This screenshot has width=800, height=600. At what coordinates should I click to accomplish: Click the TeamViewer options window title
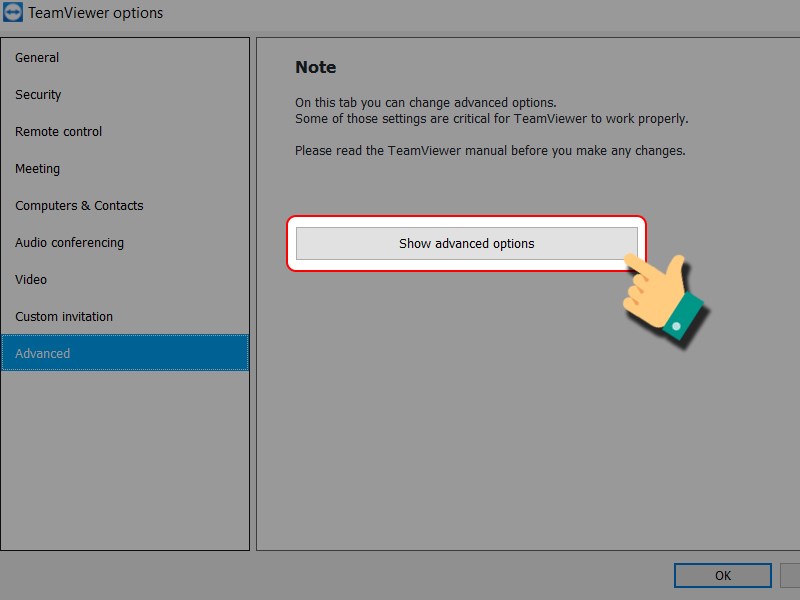coord(95,13)
